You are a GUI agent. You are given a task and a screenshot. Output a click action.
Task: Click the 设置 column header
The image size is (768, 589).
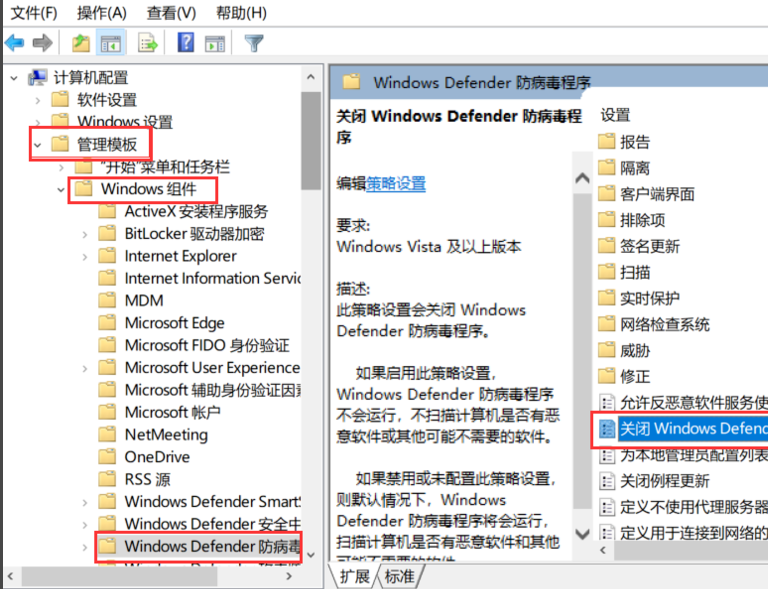(x=615, y=115)
